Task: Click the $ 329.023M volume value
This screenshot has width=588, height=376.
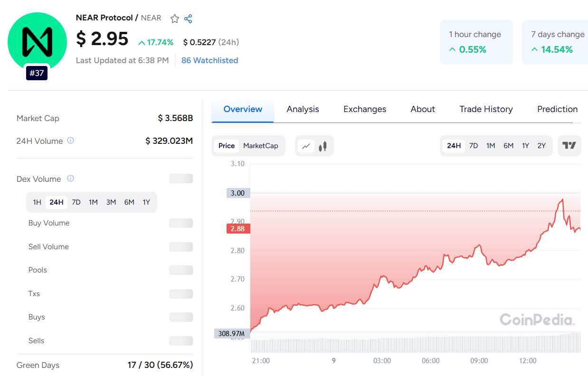Action: (x=169, y=141)
